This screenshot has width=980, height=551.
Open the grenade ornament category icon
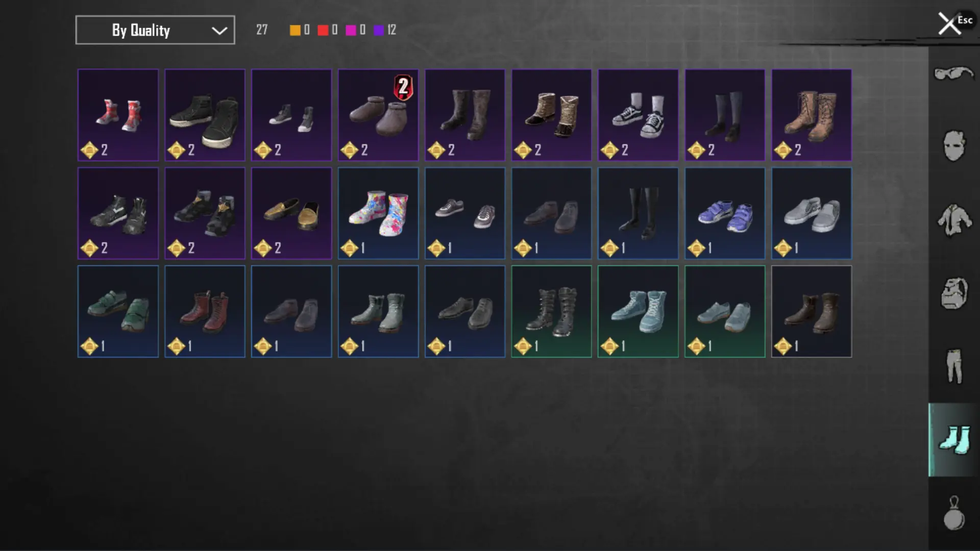coord(954,513)
